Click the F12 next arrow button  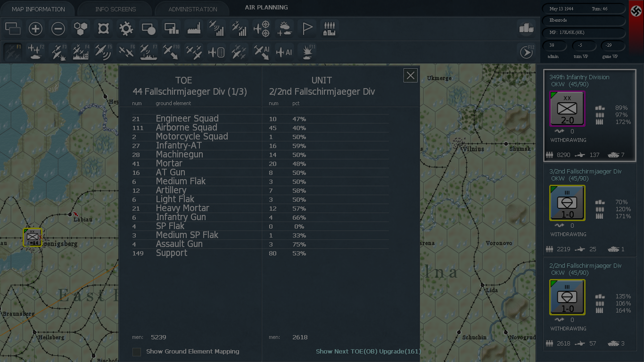point(527,52)
